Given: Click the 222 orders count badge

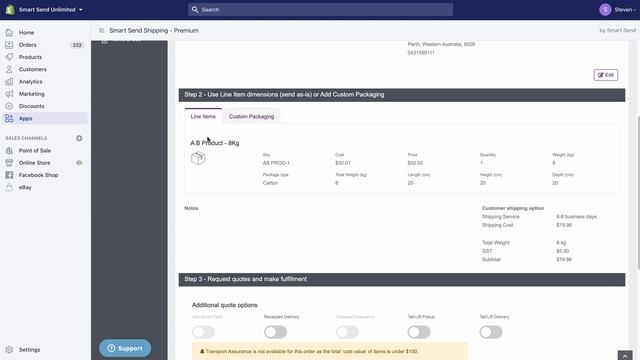Looking at the screenshot, I should pos(77,45).
